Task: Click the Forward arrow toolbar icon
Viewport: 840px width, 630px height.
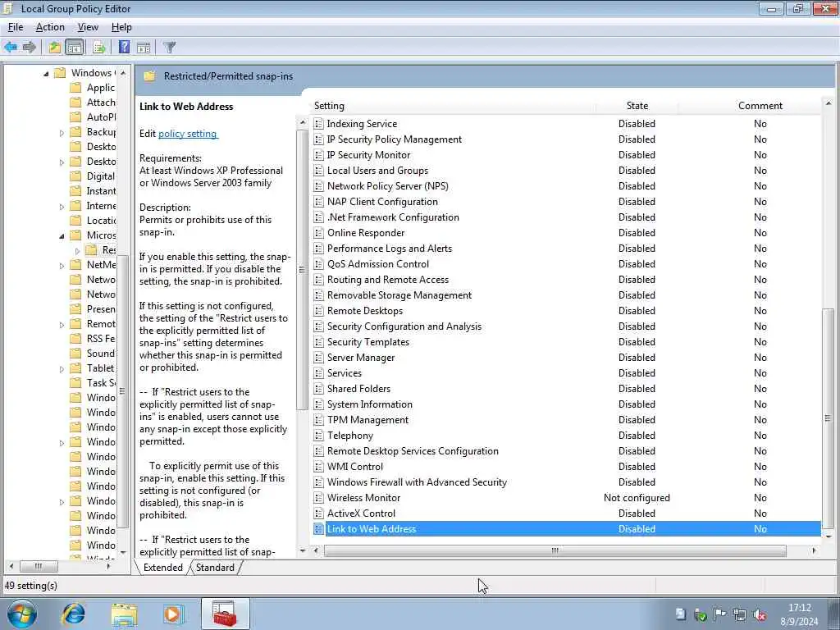Action: 30,47
